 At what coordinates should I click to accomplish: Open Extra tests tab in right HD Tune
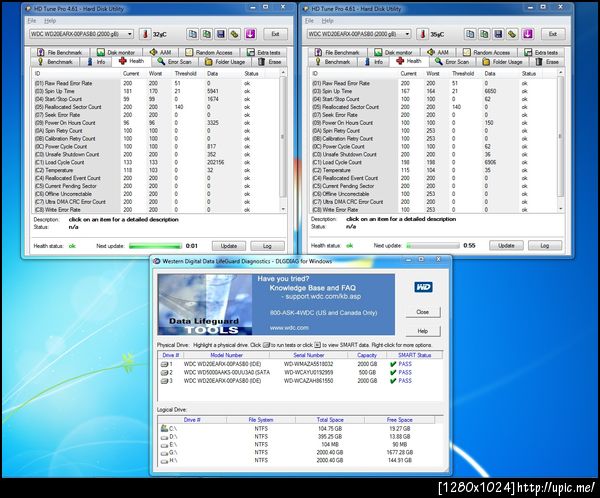(x=541, y=52)
